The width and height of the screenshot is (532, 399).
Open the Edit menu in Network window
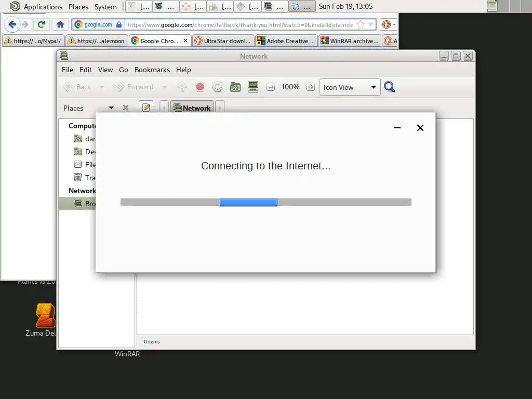(85, 70)
